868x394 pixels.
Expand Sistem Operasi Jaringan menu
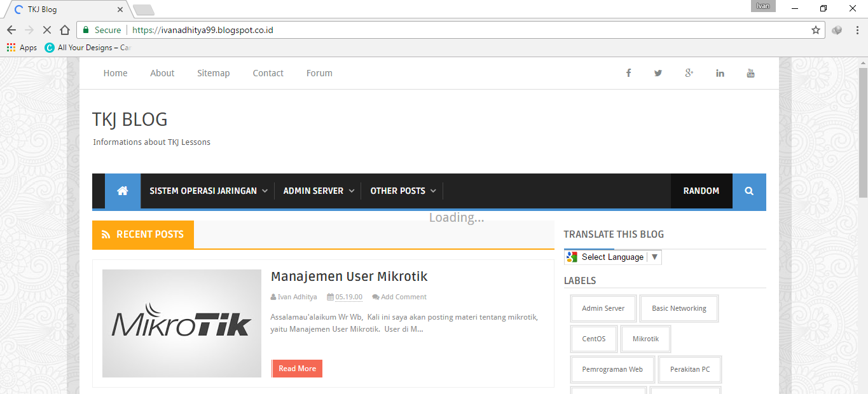tap(209, 191)
